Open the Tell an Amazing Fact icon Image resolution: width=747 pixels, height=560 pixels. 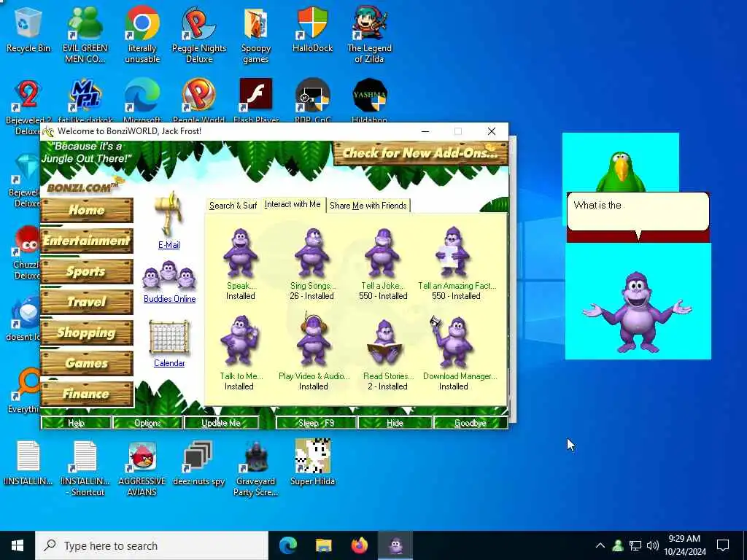click(x=452, y=252)
